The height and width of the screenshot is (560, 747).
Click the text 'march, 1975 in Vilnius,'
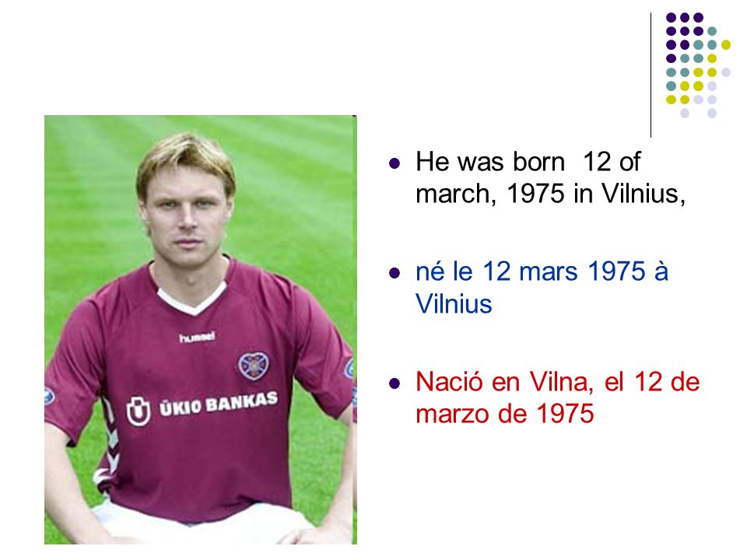[550, 194]
